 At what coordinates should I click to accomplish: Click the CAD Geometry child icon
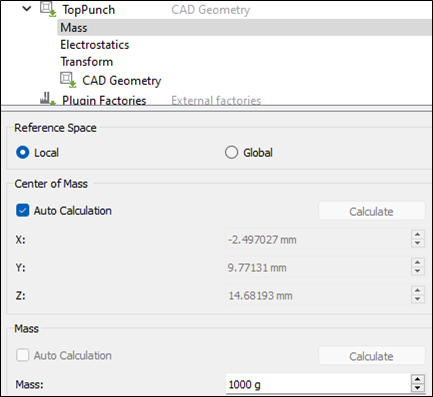(x=68, y=80)
